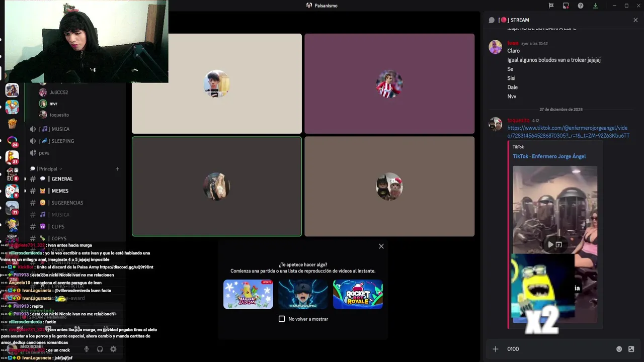Screen dimensions: 644x362
Task: Open the french fries server icon
Action: point(12,124)
